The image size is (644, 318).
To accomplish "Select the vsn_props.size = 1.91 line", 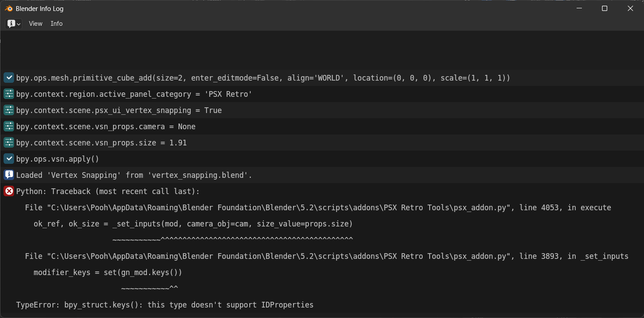I will [x=322, y=143].
